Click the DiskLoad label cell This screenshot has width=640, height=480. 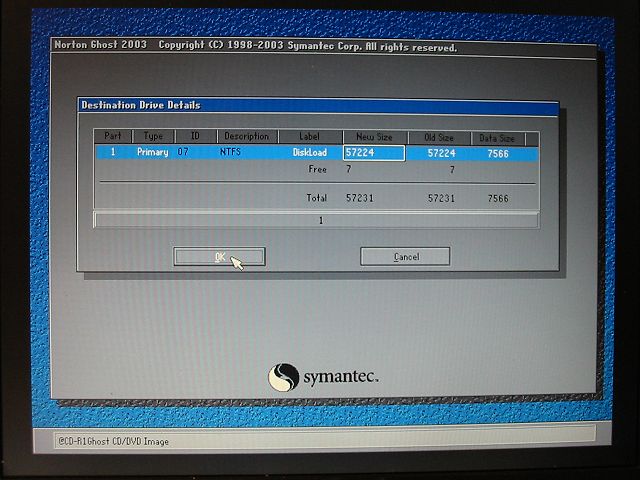click(309, 153)
